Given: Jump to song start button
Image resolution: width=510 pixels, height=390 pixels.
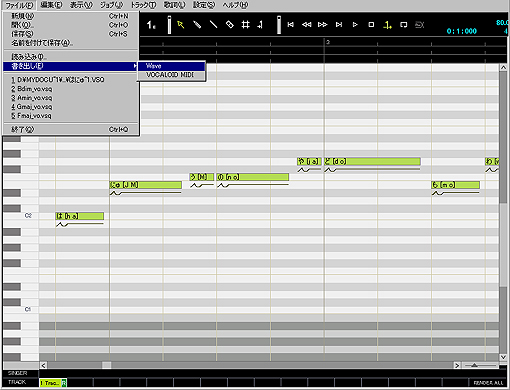Looking at the screenshot, I should click(291, 25).
